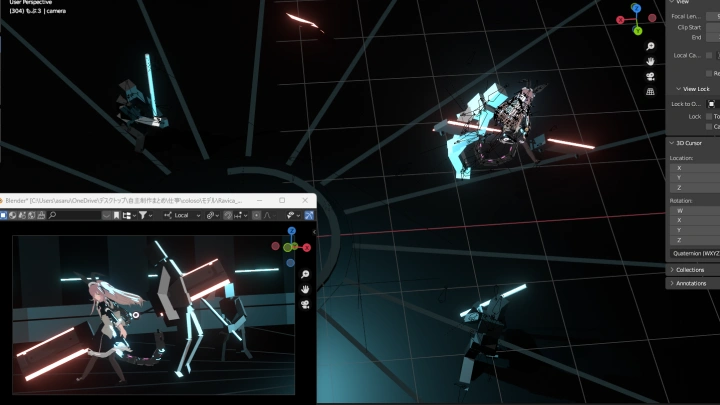Click pan hand icon in small Blender window
This screenshot has height=405, width=720.
(305, 289)
